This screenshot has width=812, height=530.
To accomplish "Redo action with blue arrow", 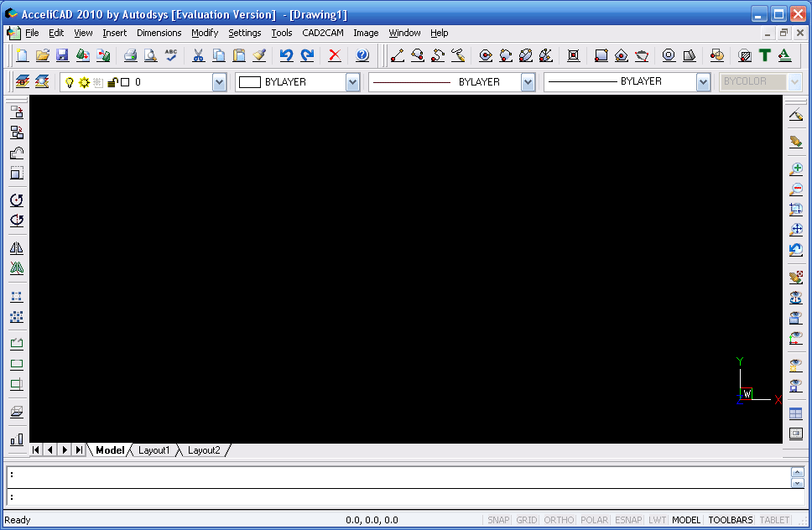I will [x=307, y=55].
